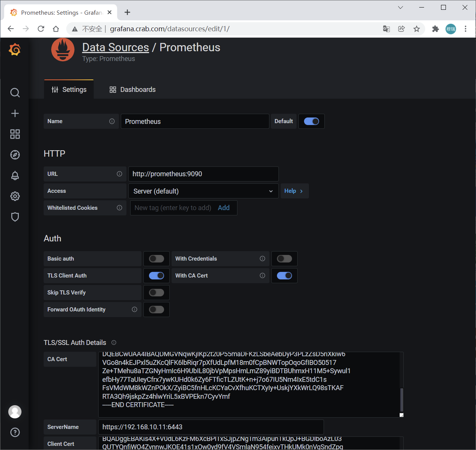The image size is (476, 450).
Task: Expand the Access Help section
Action: pyautogui.click(x=295, y=191)
